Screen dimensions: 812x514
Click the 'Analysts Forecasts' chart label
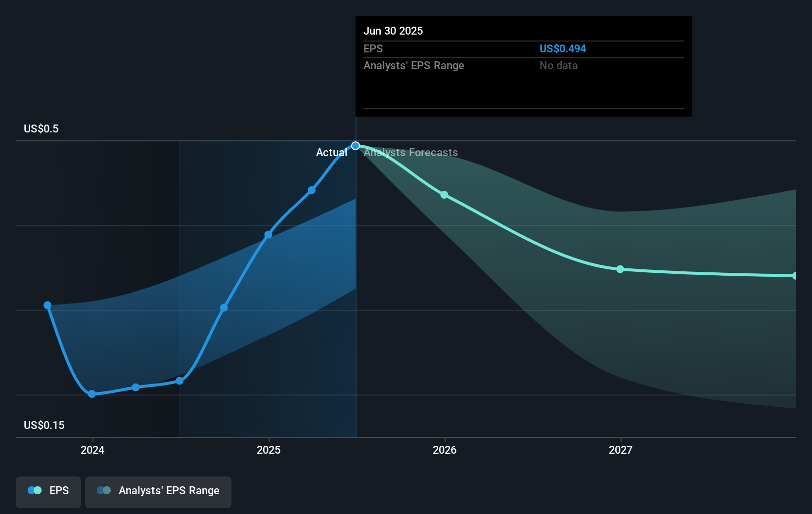pyautogui.click(x=411, y=153)
